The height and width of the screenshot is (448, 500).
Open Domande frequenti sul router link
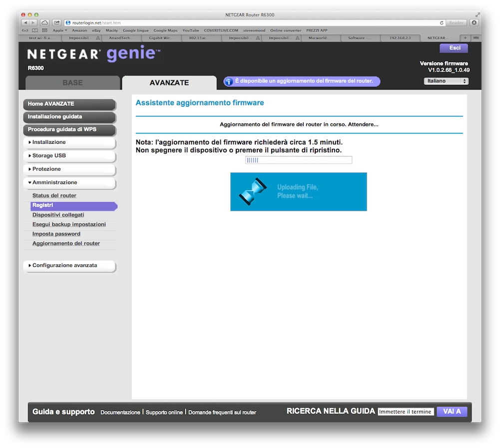[222, 412]
